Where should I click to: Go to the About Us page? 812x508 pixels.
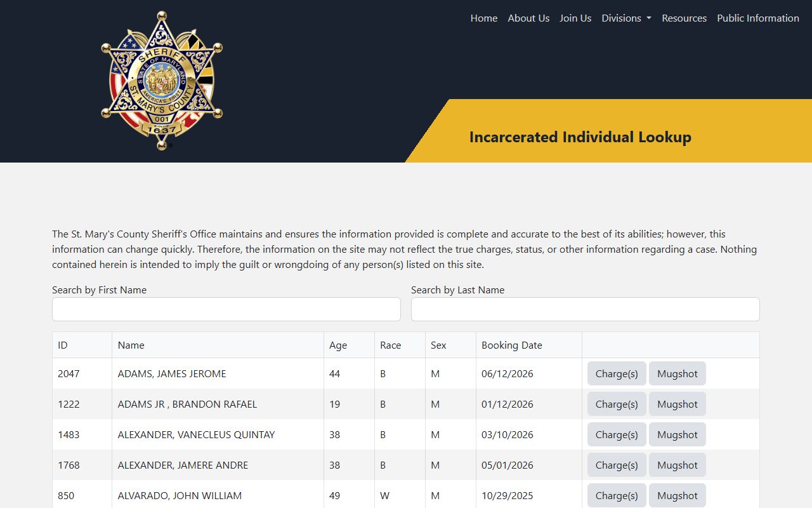pyautogui.click(x=528, y=18)
